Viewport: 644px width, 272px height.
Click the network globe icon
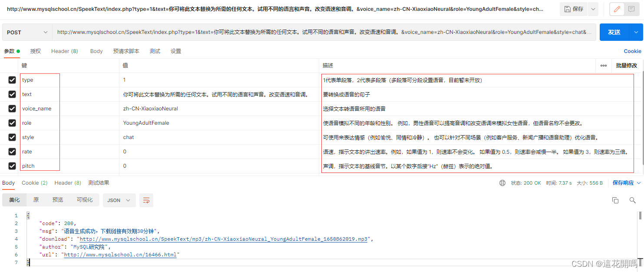(502, 183)
